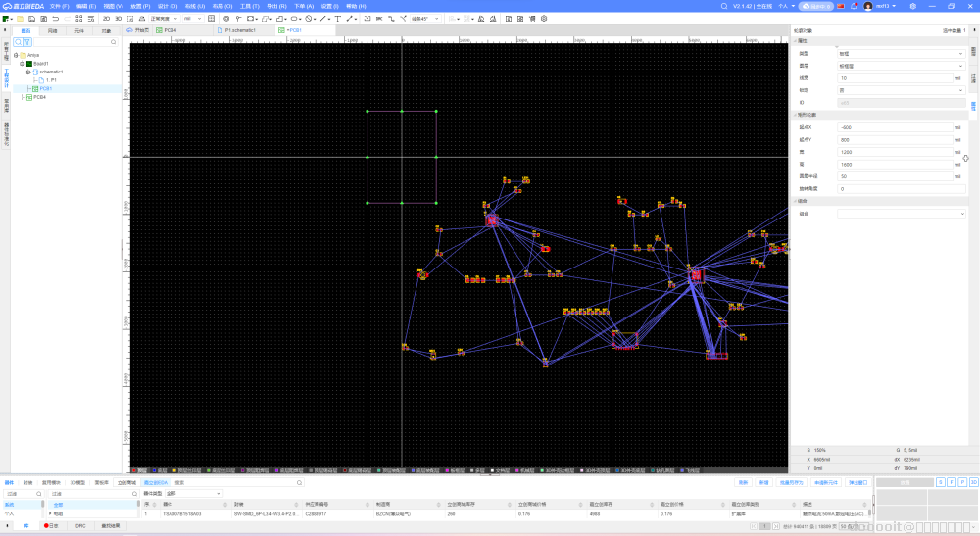The height and width of the screenshot is (536, 980).
Task: Switch to the P1.schematic1 tab
Action: (x=239, y=30)
